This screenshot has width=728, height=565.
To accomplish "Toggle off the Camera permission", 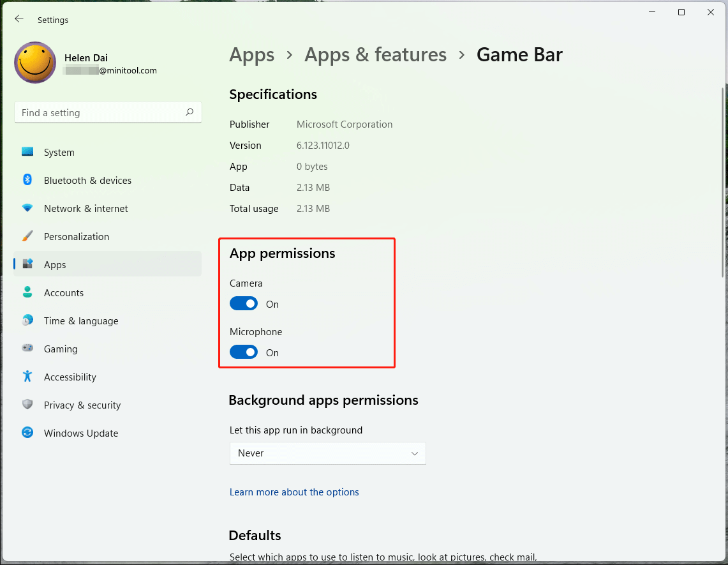I will tap(244, 303).
